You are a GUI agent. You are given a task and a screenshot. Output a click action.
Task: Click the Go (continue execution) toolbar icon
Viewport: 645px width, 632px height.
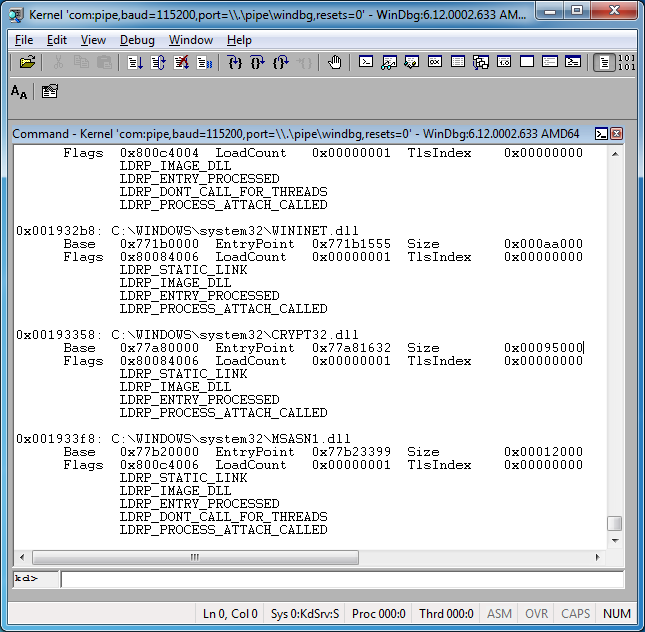[x=135, y=62]
